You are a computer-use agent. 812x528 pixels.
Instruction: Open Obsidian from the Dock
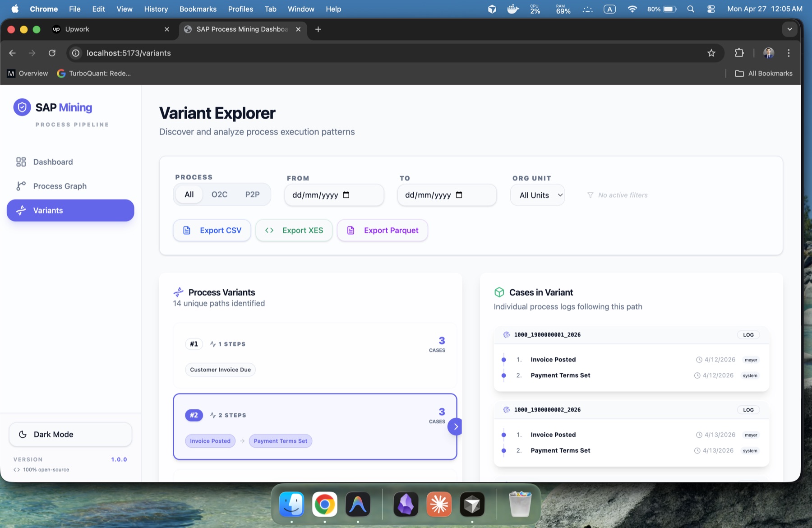[406, 504]
